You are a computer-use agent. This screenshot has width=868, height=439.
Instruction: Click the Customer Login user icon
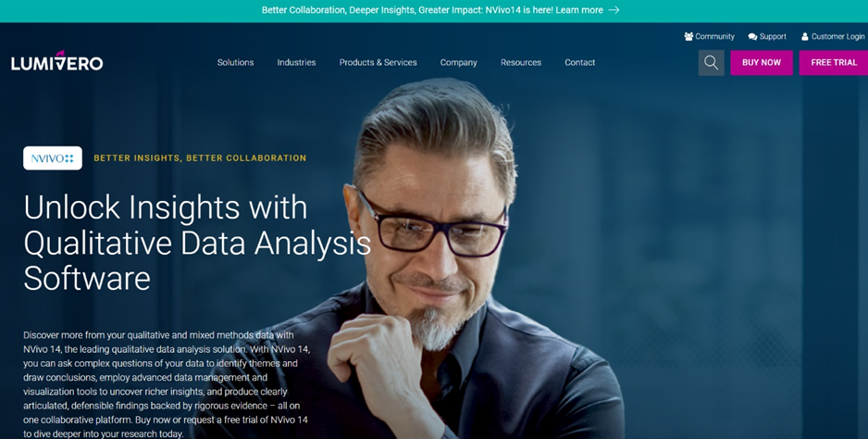[x=805, y=37]
